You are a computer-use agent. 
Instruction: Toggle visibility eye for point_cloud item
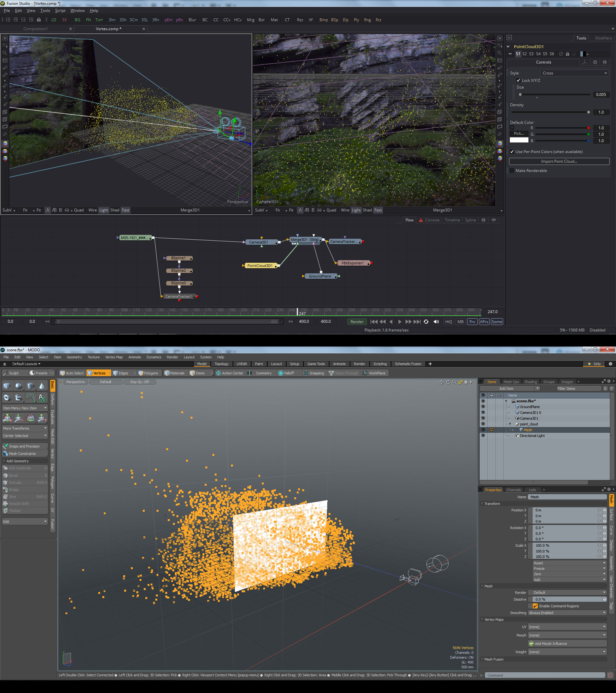click(x=483, y=424)
